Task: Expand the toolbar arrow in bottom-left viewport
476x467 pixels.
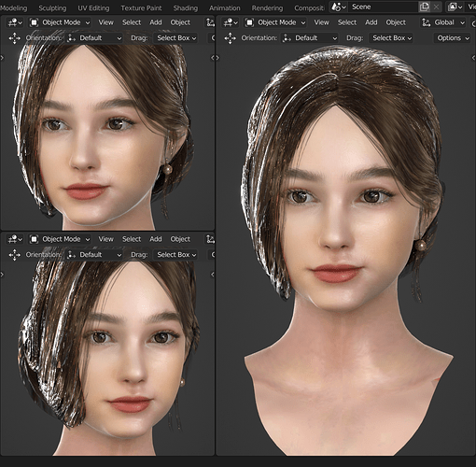Action: click(2, 275)
